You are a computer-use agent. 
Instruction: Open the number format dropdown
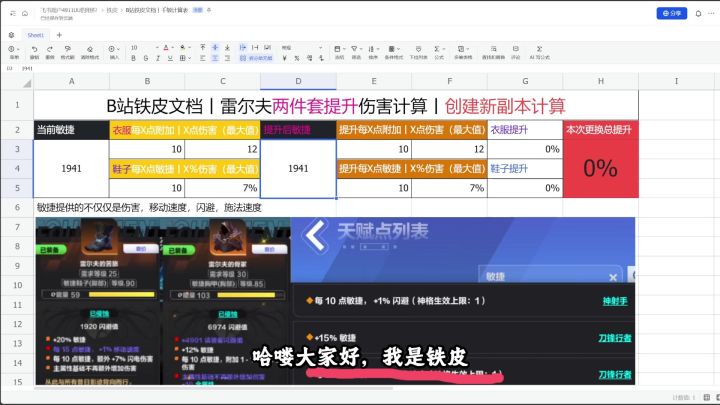pos(302,48)
